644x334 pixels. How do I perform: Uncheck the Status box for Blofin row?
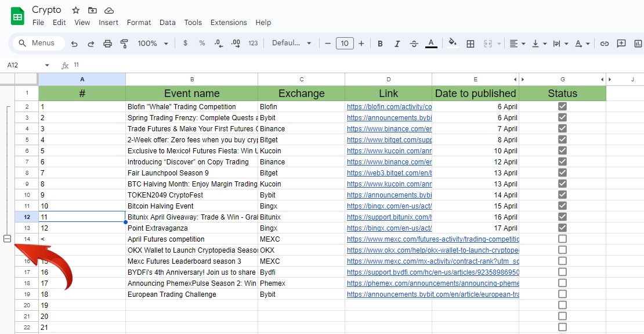click(x=562, y=106)
